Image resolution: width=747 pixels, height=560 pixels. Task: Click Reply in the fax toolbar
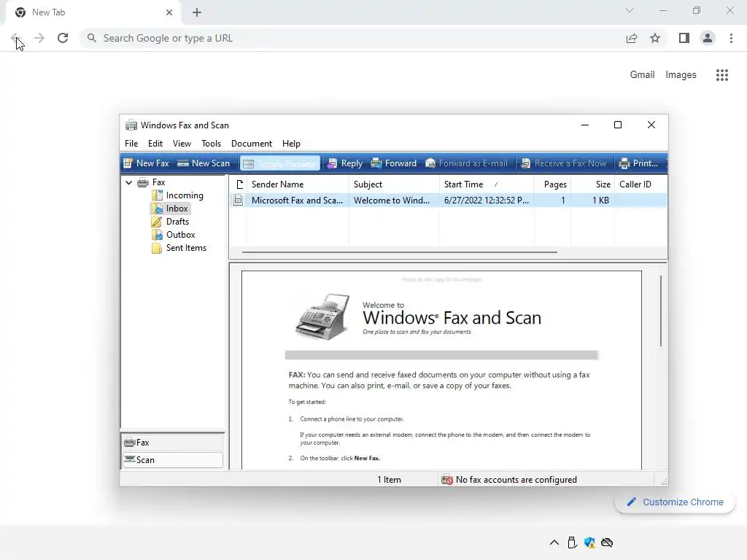coord(345,163)
